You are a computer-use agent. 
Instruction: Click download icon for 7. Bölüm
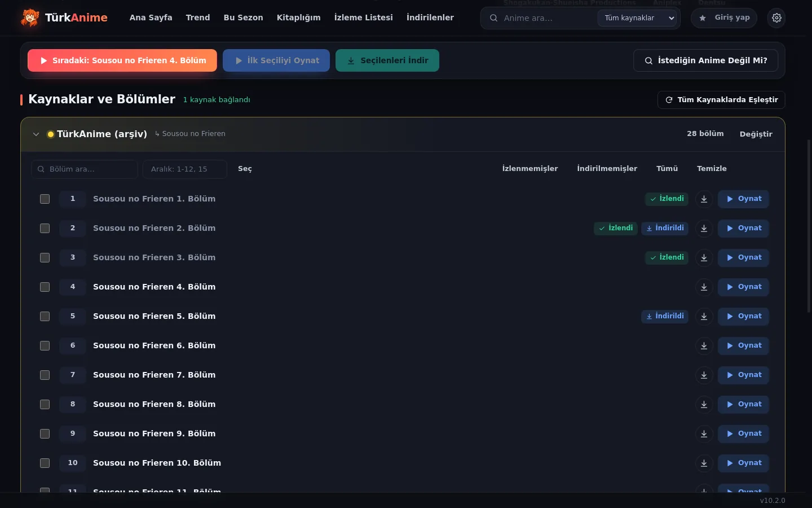[x=704, y=375]
